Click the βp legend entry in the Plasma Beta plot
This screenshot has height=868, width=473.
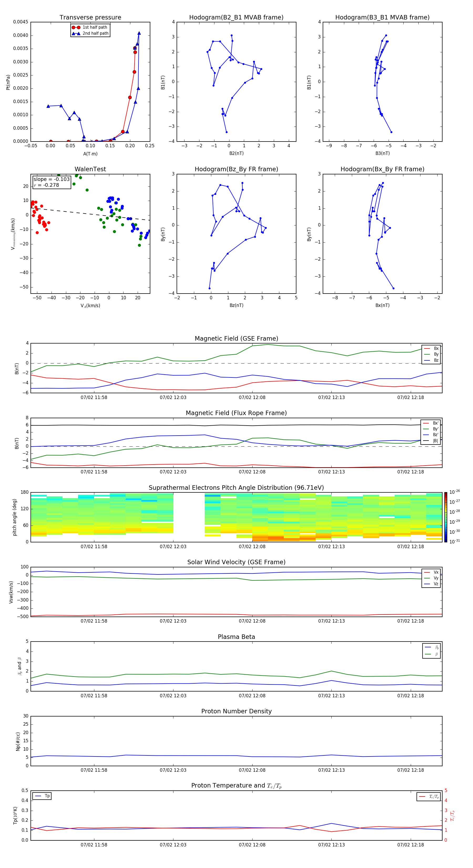(x=431, y=647)
